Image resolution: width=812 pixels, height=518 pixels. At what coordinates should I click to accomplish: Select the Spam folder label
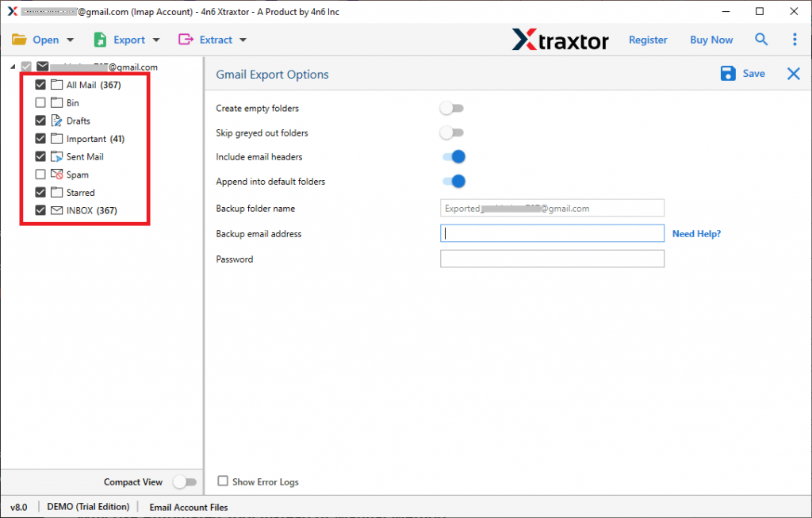[77, 175]
